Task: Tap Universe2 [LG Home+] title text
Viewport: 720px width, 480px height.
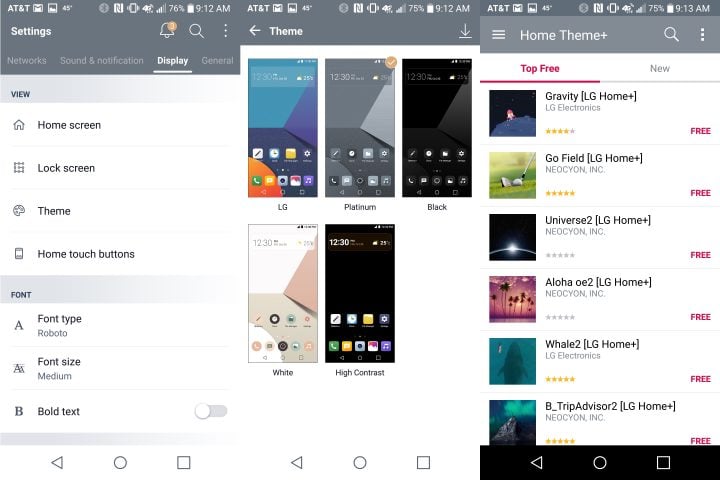Action: click(x=598, y=220)
